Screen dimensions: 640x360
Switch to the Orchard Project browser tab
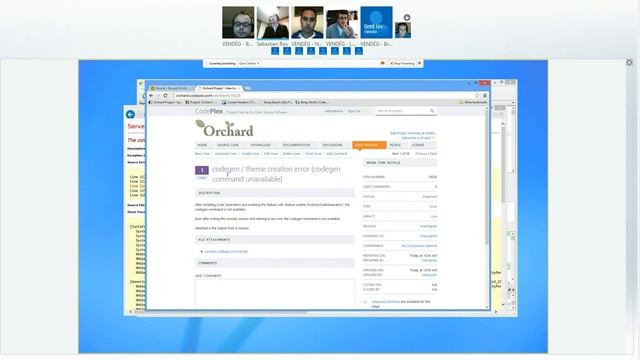(x=219, y=88)
